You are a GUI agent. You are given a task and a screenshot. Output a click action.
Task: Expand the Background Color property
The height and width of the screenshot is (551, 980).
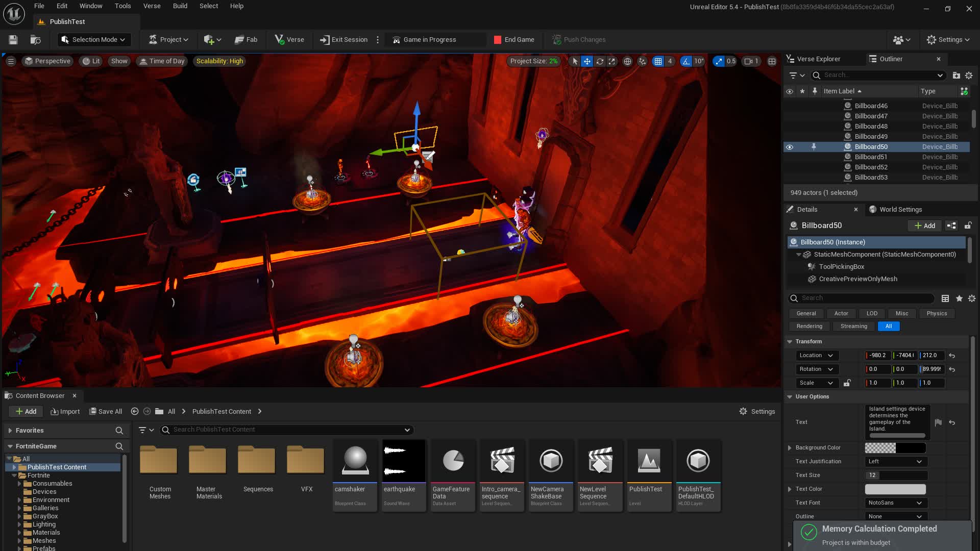point(790,448)
